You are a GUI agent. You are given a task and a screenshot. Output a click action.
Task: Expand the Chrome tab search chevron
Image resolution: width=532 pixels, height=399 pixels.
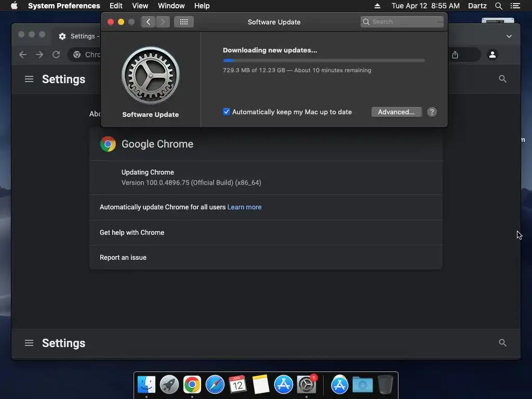(509, 36)
